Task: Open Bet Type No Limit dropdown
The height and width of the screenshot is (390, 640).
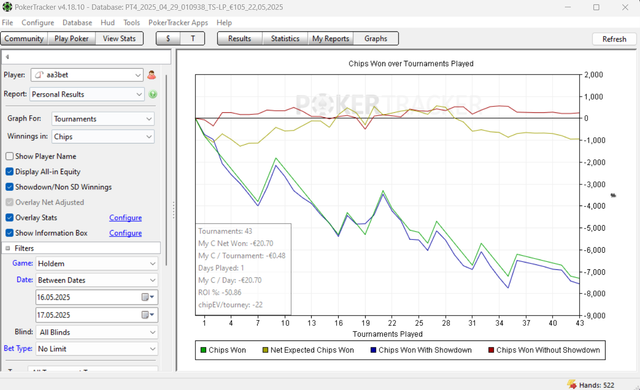Action: (97, 349)
